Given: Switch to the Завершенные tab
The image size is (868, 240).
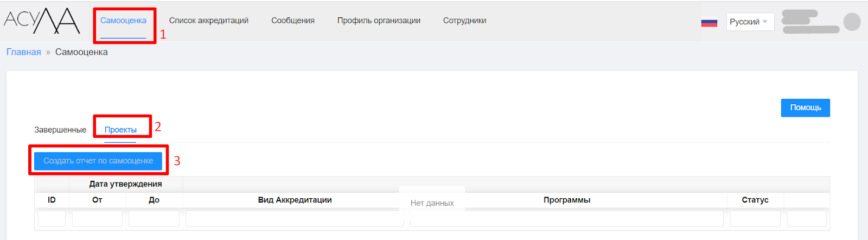Looking at the screenshot, I should tap(60, 130).
